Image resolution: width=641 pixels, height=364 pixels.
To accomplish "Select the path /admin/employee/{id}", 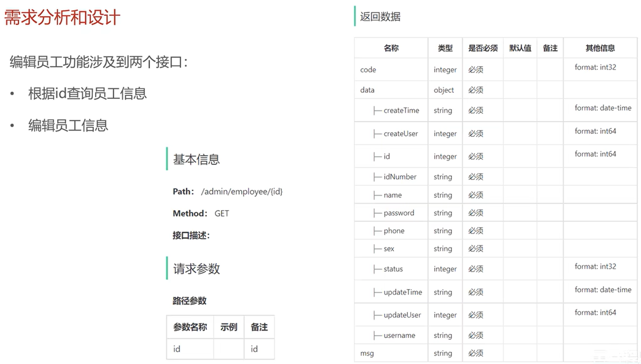I will pos(242,191).
